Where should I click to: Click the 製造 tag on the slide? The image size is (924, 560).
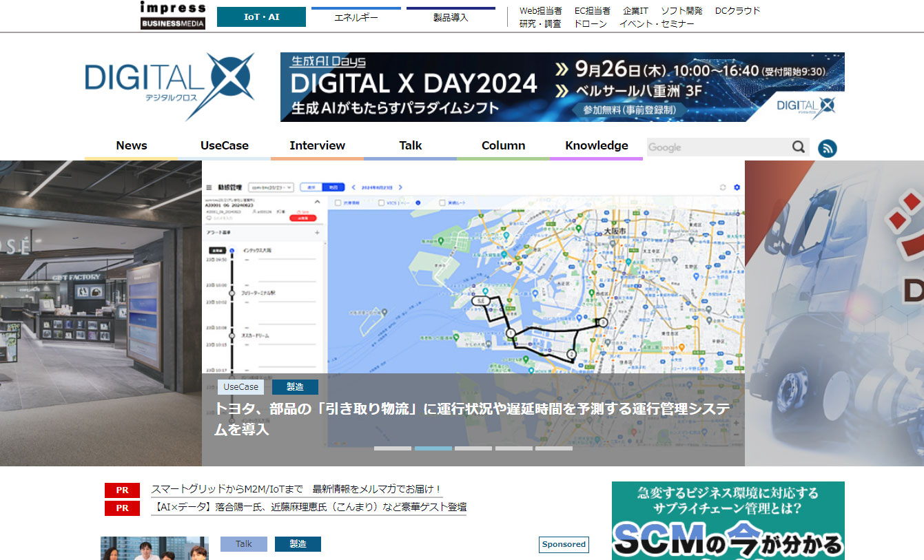click(295, 387)
